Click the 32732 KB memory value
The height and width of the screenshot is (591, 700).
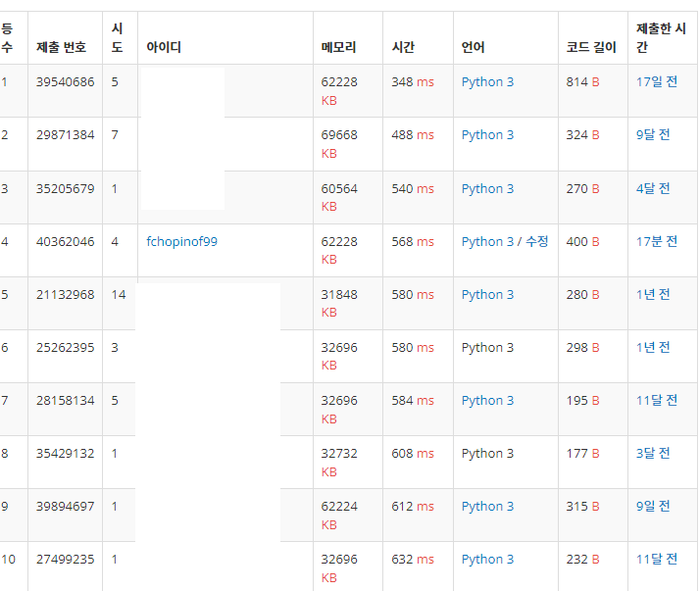(339, 463)
